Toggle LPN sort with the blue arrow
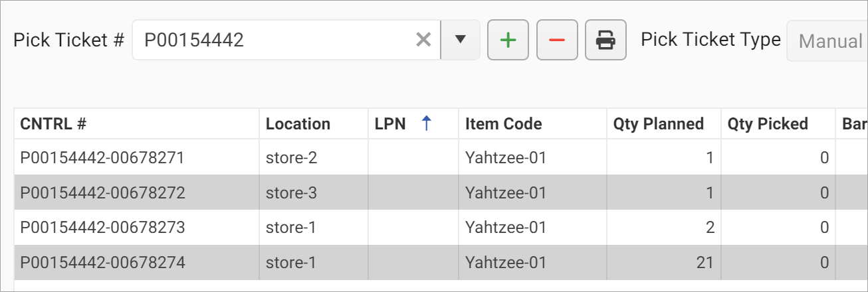 [x=427, y=123]
